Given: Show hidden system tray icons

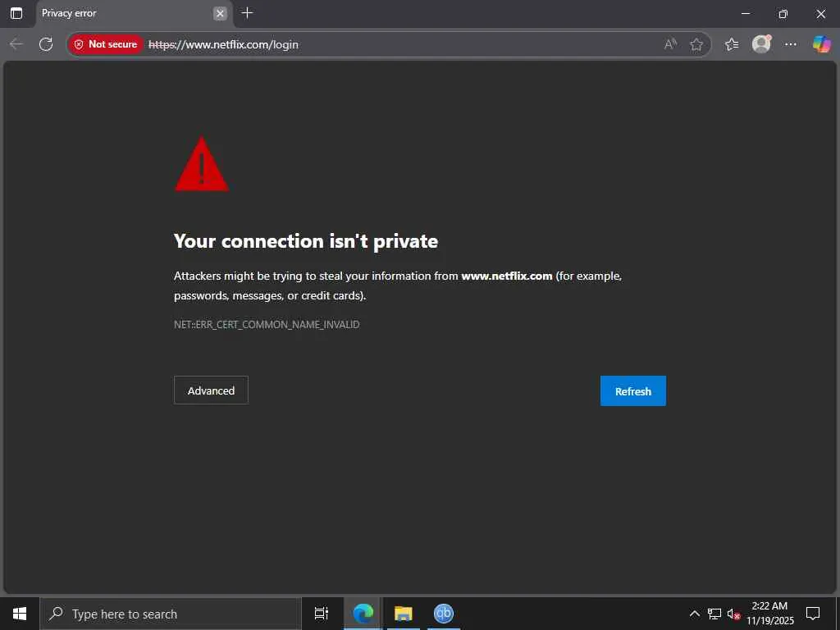Looking at the screenshot, I should tap(694, 614).
